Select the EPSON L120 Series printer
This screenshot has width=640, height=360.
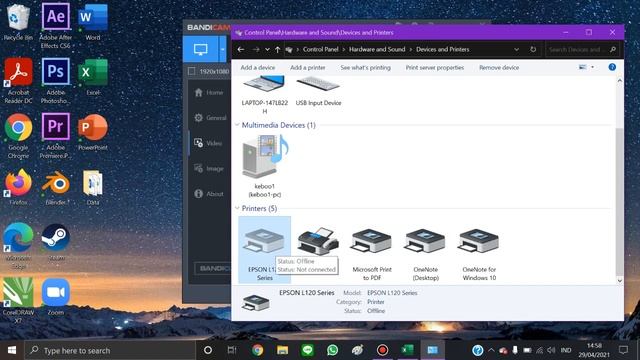pos(264,250)
